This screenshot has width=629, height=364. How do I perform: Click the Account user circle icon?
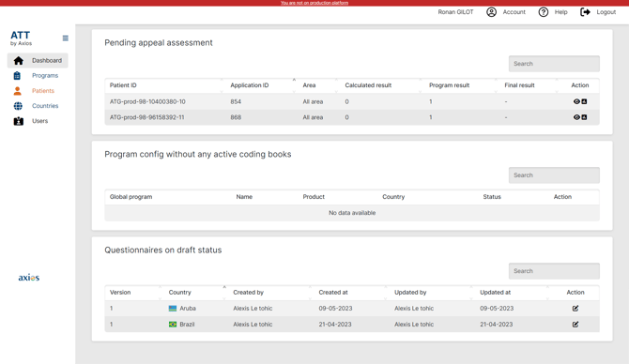(491, 12)
